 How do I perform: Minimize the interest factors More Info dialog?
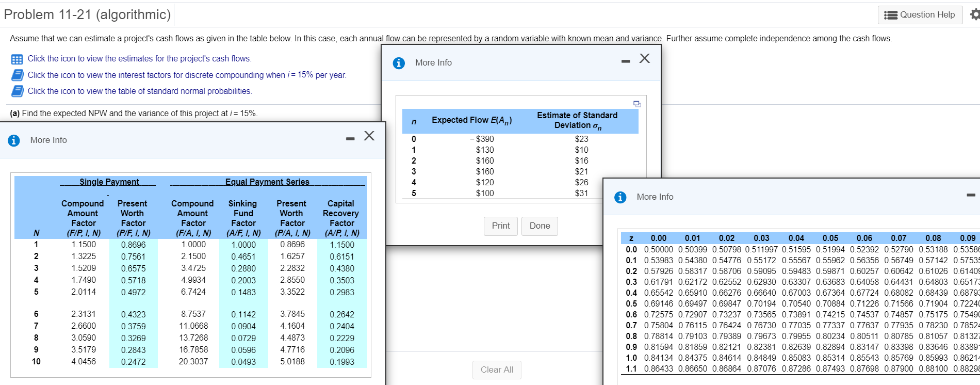(351, 138)
